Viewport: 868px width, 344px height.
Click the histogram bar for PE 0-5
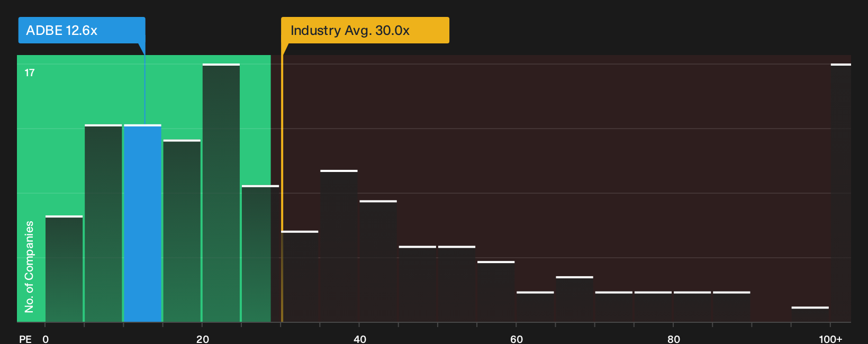click(64, 269)
